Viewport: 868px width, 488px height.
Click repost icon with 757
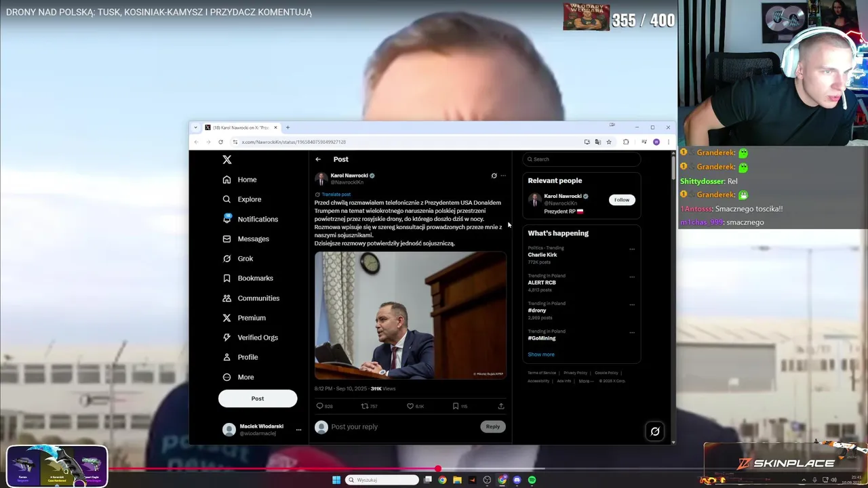coord(369,406)
